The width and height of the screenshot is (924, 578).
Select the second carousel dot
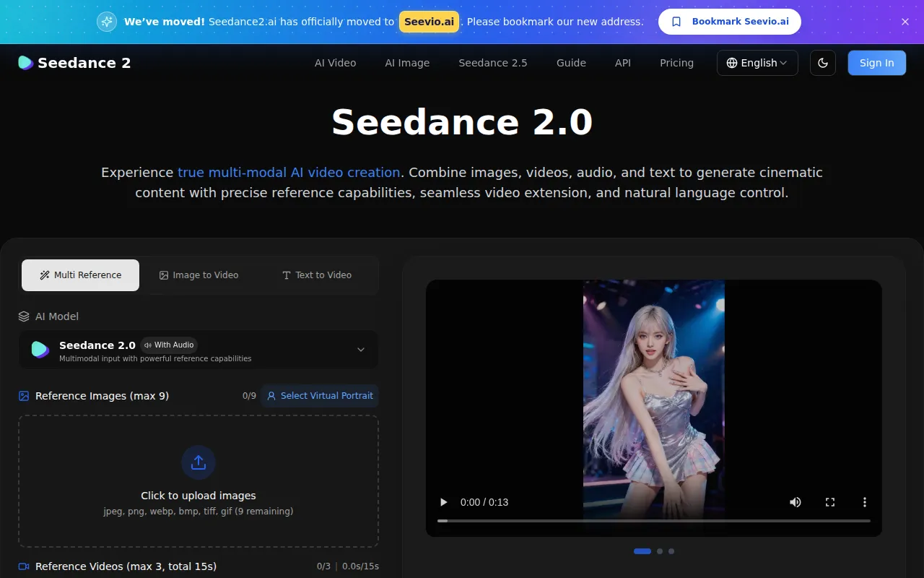(660, 551)
